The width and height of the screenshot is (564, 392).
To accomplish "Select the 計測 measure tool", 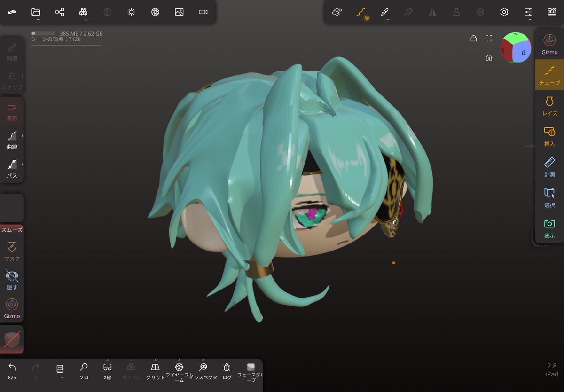I will (549, 166).
